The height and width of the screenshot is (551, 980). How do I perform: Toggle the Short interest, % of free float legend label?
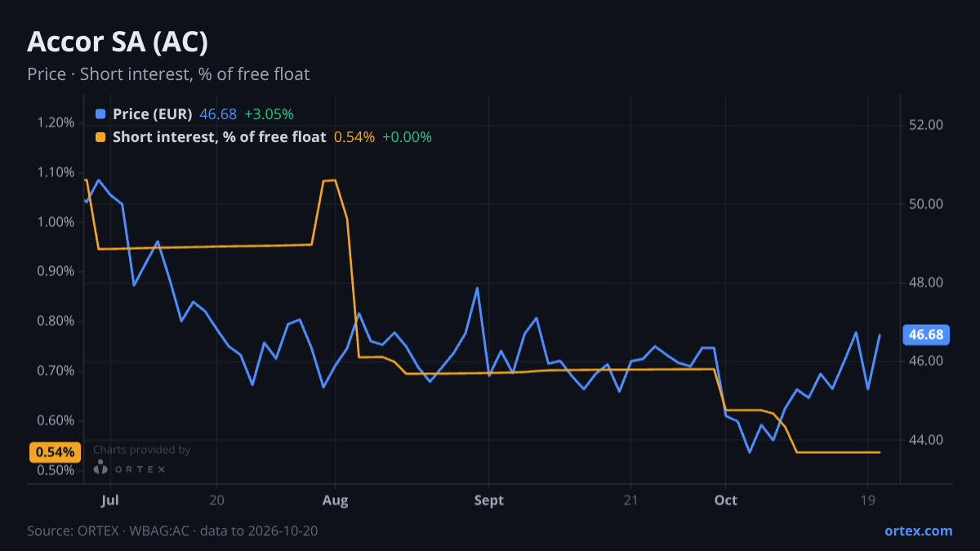[219, 137]
